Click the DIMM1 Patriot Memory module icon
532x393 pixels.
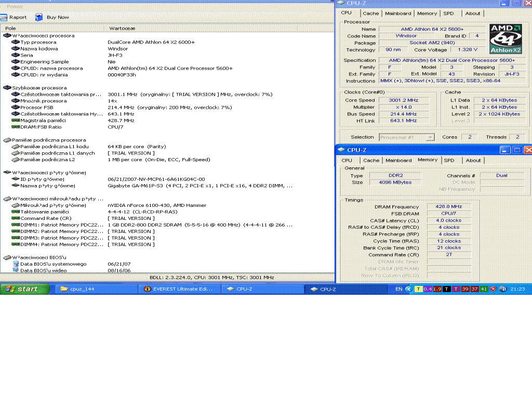point(15,225)
